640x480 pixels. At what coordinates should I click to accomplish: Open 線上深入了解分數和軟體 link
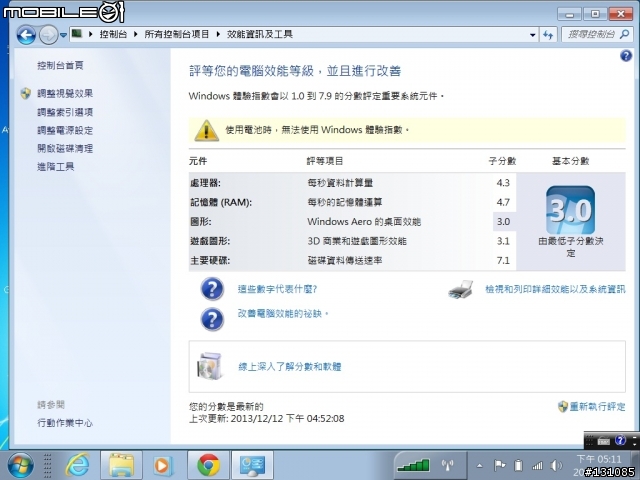point(289,367)
